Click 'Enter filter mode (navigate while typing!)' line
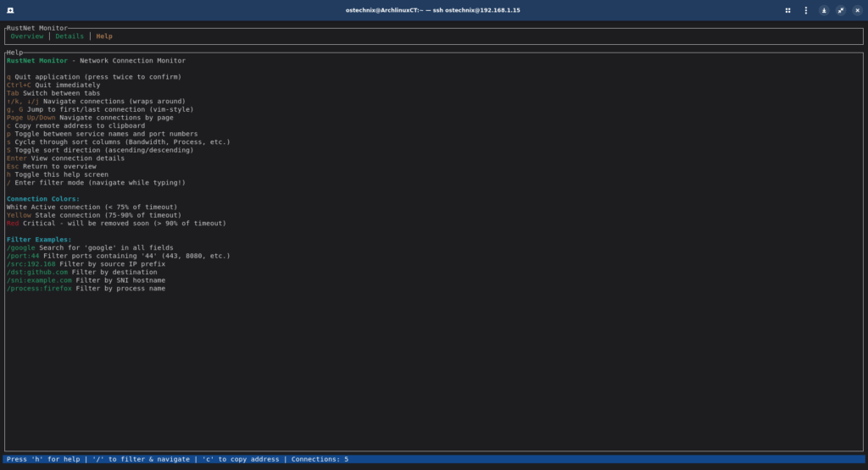This screenshot has height=470, width=868. click(x=96, y=182)
